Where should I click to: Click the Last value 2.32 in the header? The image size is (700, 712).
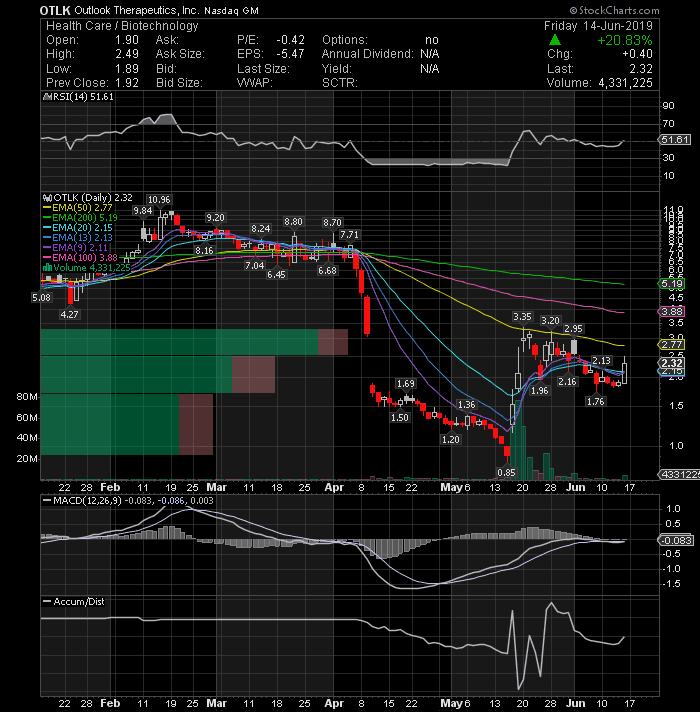pyautogui.click(x=641, y=69)
